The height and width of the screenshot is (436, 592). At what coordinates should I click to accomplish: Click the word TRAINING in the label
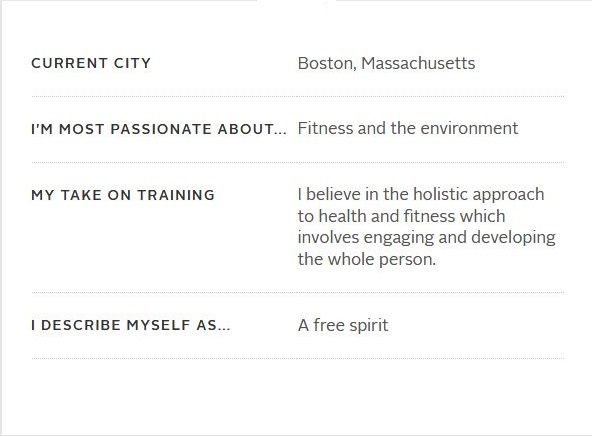tap(176, 195)
